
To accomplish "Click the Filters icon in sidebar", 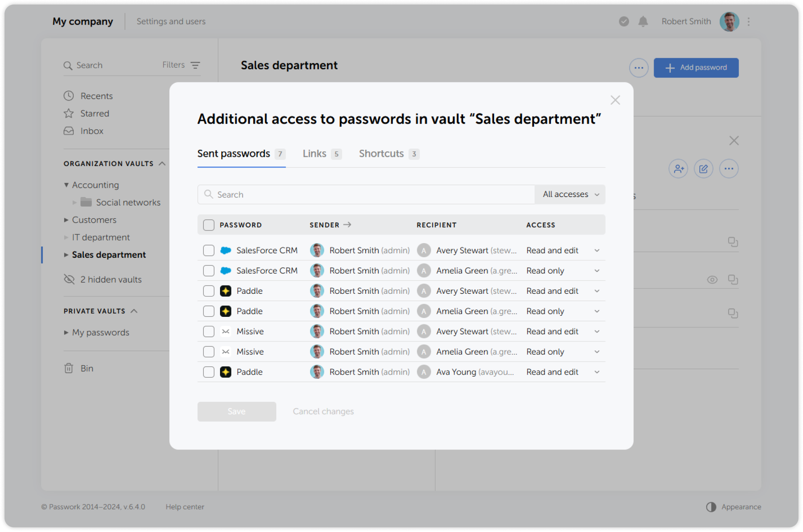I will tap(195, 65).
